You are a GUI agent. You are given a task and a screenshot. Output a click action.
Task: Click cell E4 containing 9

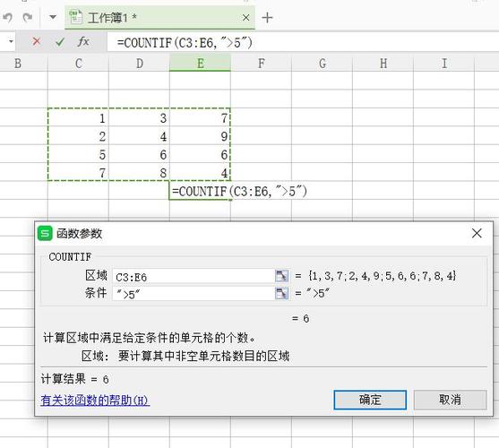click(x=200, y=136)
